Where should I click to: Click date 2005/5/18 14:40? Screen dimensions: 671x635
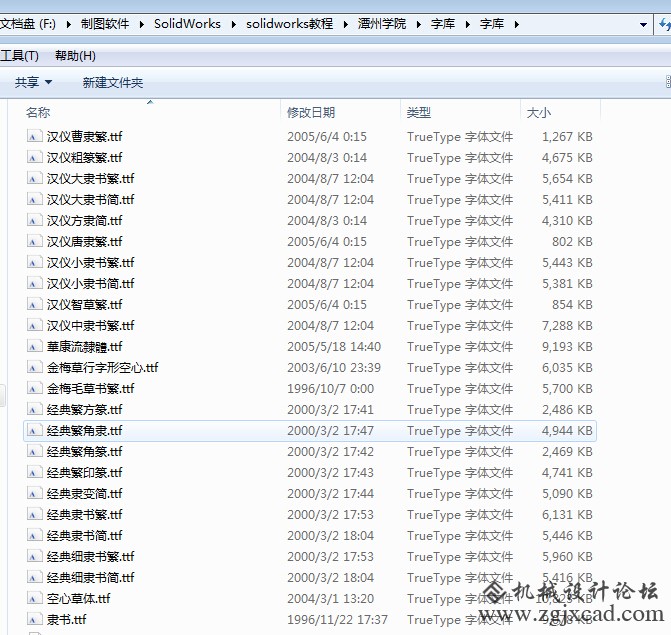334,347
